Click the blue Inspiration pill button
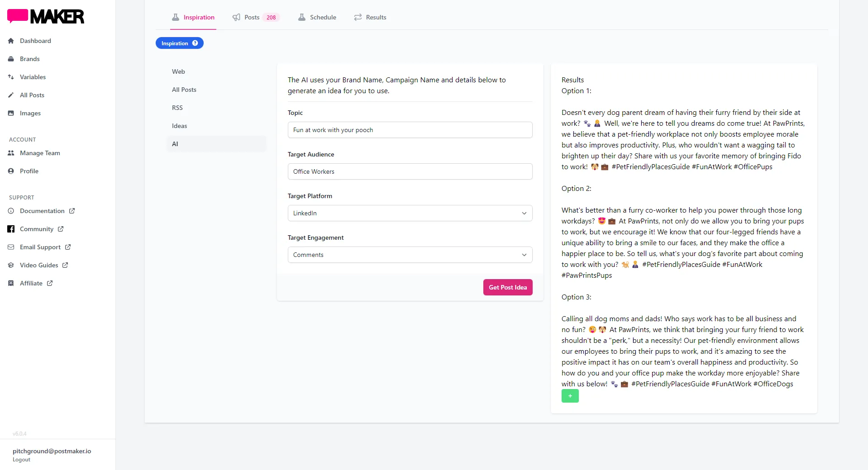868x470 pixels. 180,43
